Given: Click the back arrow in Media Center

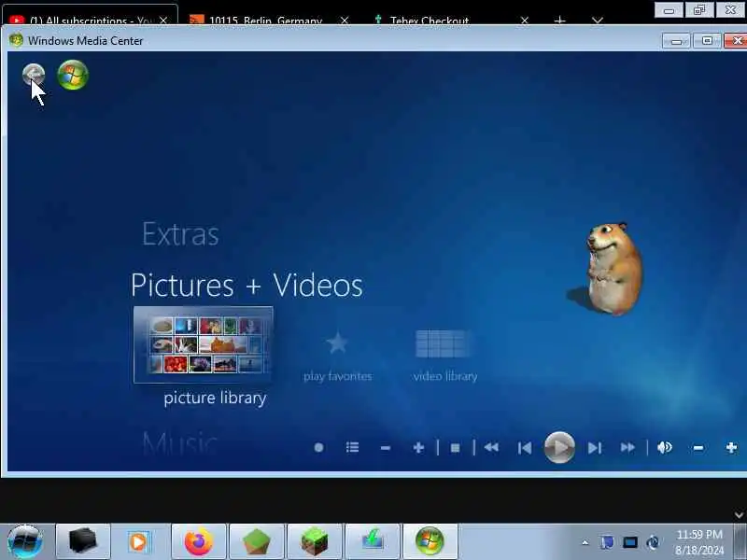Looking at the screenshot, I should [34, 75].
